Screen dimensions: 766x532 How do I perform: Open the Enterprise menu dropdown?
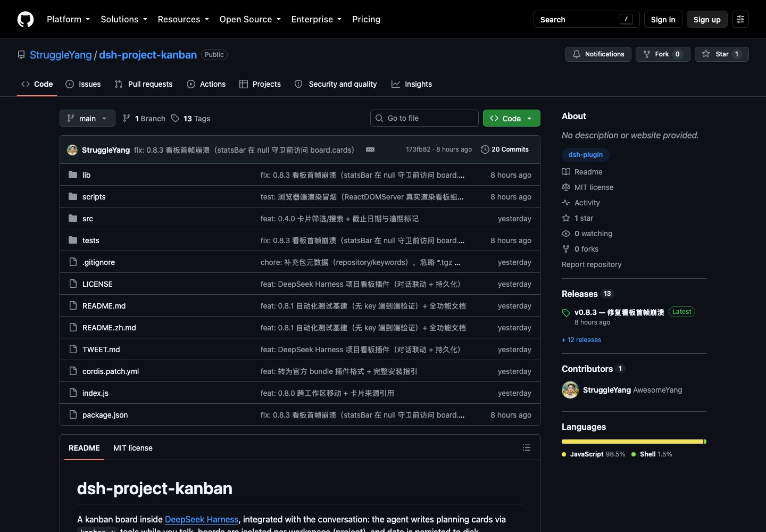point(317,19)
